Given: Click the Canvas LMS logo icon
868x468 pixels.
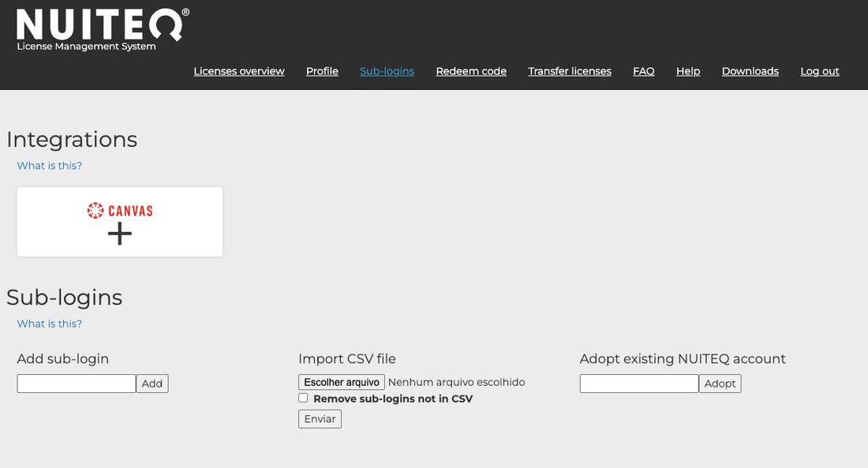Looking at the screenshot, I should (x=94, y=210).
